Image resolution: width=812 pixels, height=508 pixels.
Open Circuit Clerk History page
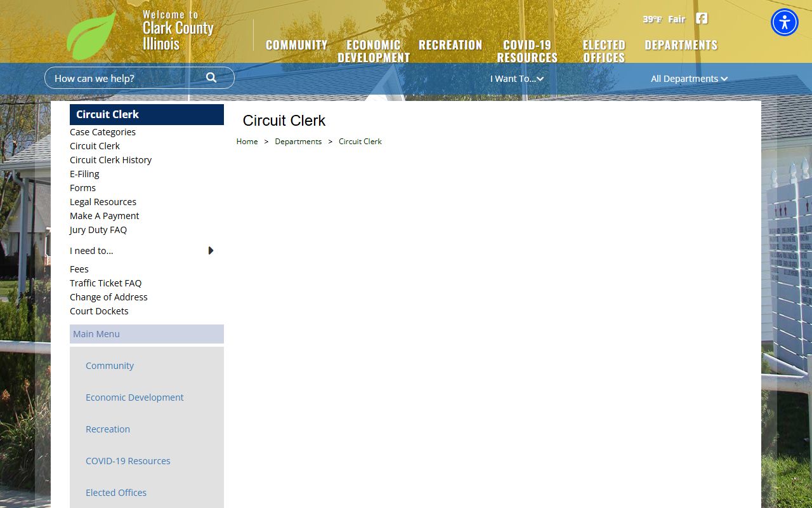click(x=110, y=160)
